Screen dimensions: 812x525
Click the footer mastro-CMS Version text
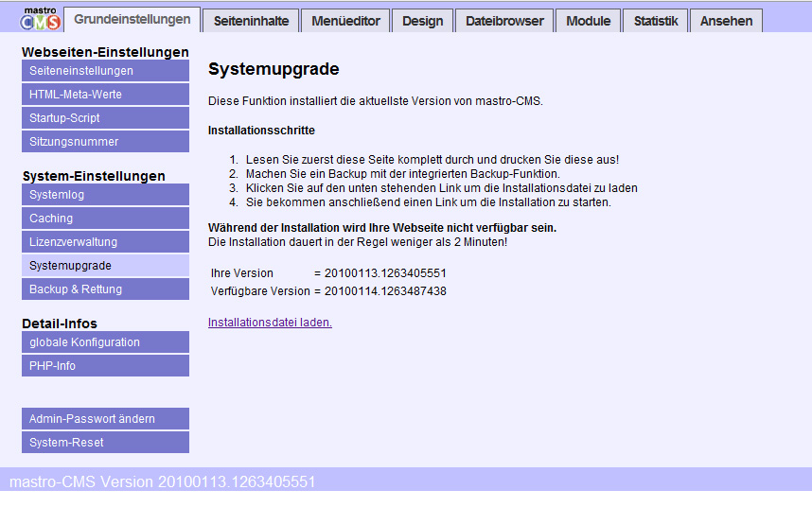[162, 481]
